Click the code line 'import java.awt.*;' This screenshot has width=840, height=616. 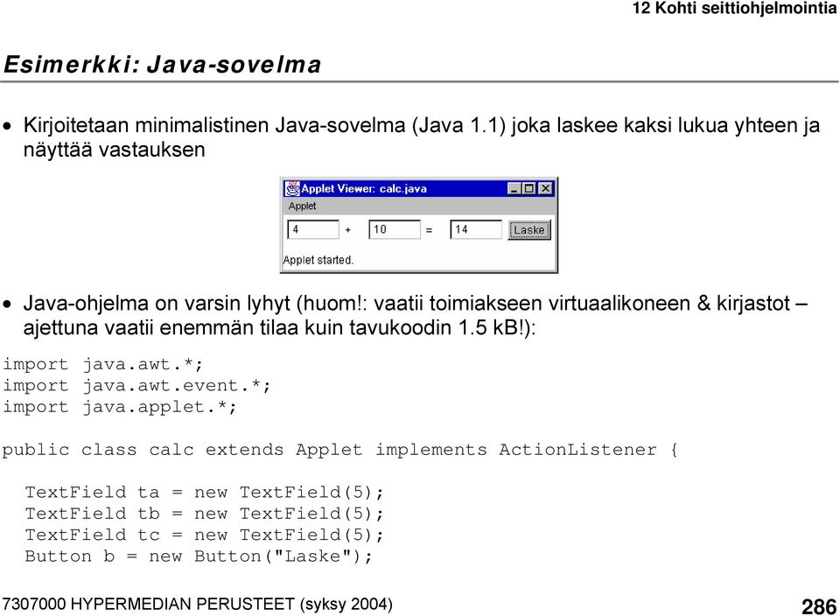pyautogui.click(x=103, y=364)
